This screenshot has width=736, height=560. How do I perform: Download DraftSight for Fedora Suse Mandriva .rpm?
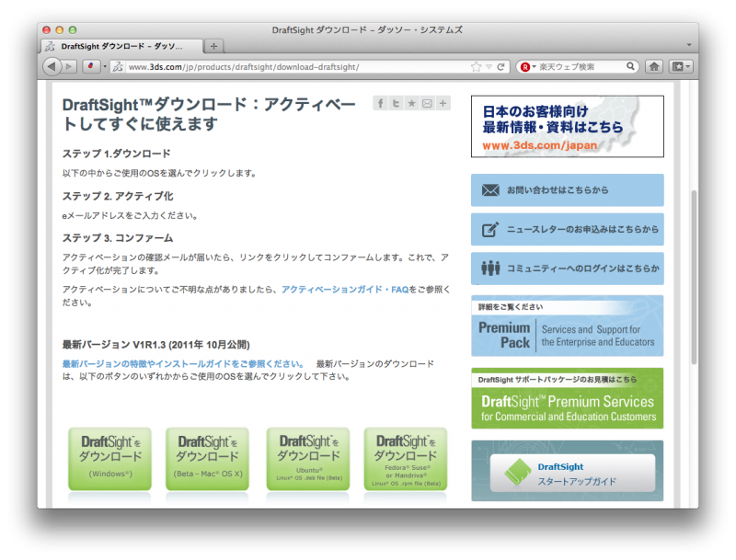(406, 459)
